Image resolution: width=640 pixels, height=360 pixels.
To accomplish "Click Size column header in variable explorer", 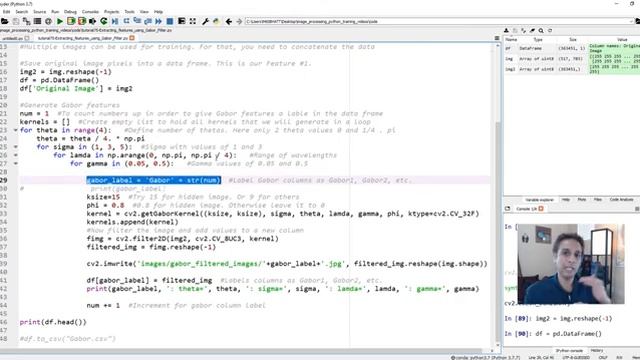I will [573, 40].
